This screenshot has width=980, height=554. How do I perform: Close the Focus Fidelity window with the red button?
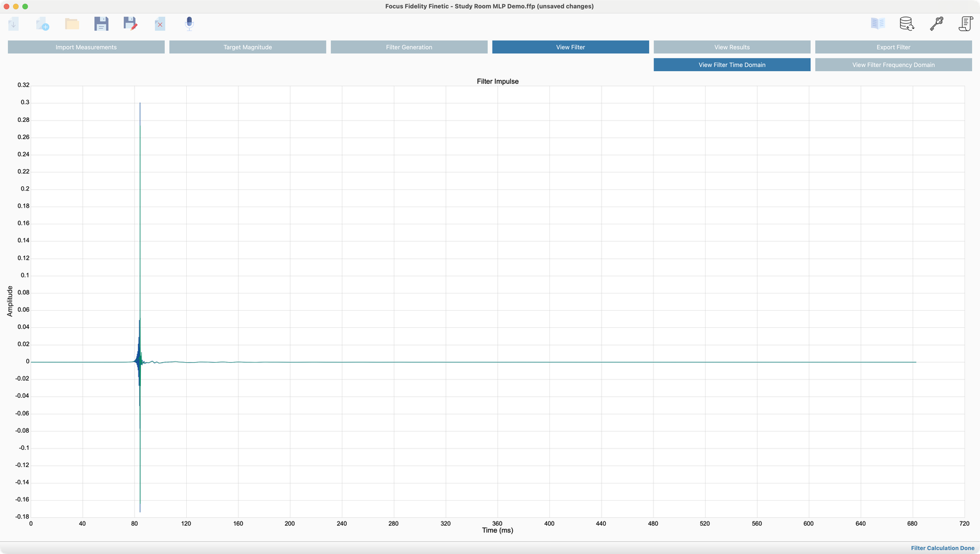(x=7, y=6)
